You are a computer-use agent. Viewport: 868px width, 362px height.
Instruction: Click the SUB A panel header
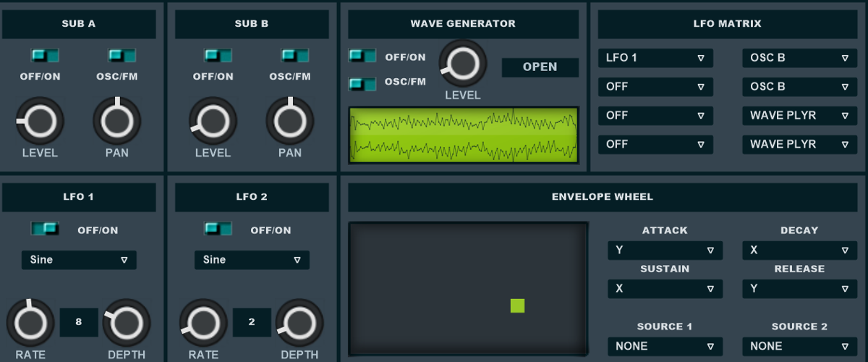click(x=78, y=24)
